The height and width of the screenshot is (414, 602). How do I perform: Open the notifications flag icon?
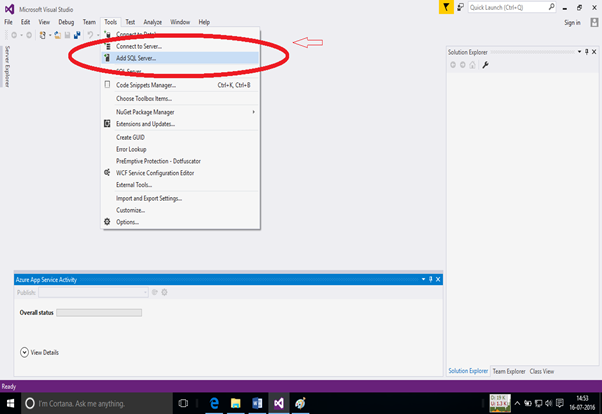coord(446,7)
